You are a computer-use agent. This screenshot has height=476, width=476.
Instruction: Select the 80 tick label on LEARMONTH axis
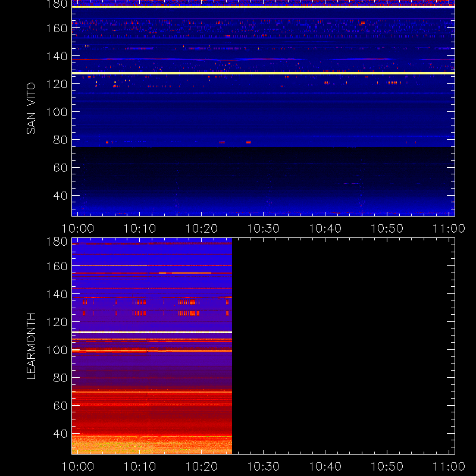[60, 378]
